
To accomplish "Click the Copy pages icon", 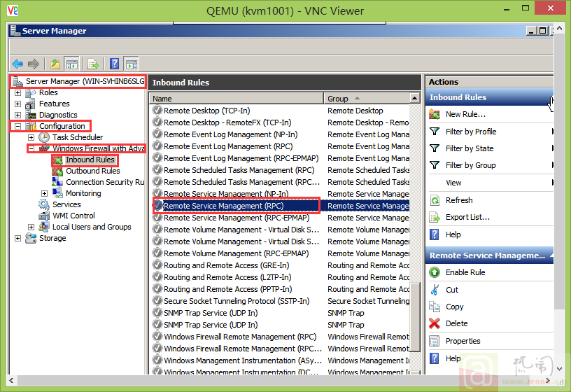I will tap(435, 307).
